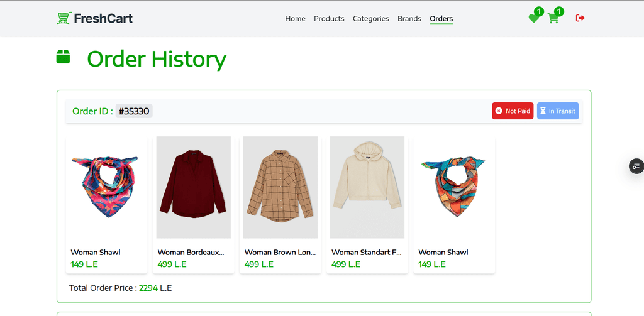Click the FreshCart logo

(x=94, y=18)
